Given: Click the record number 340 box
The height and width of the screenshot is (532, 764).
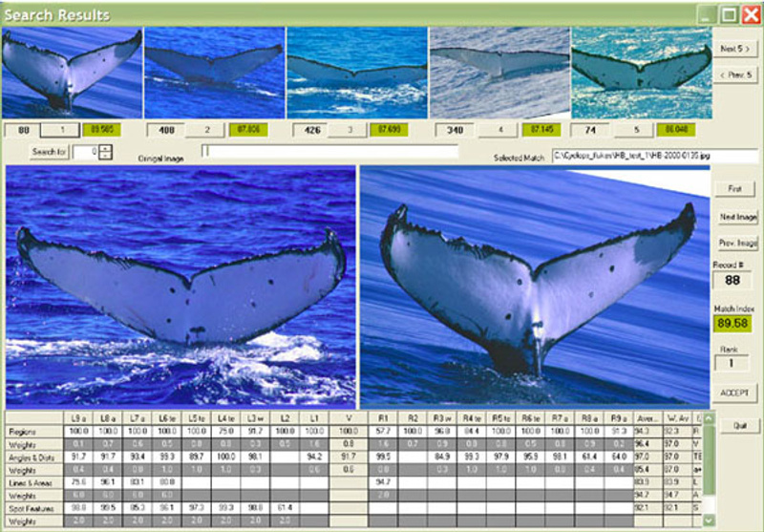Looking at the screenshot, I should (x=455, y=130).
